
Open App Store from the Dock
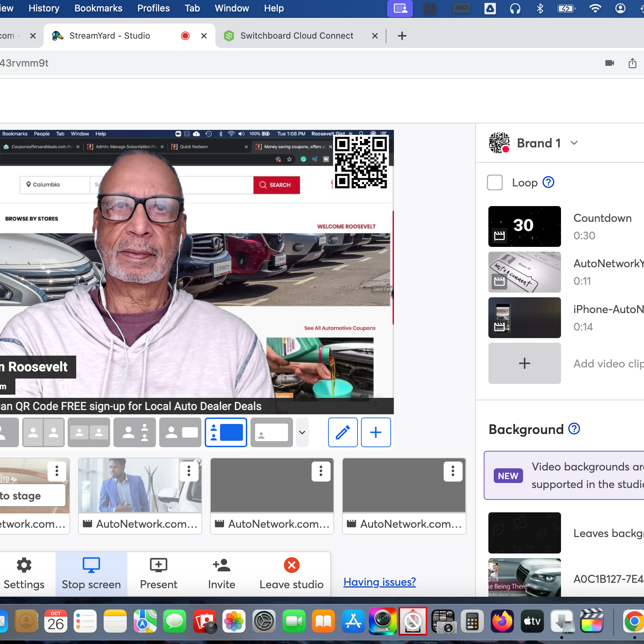353,621
